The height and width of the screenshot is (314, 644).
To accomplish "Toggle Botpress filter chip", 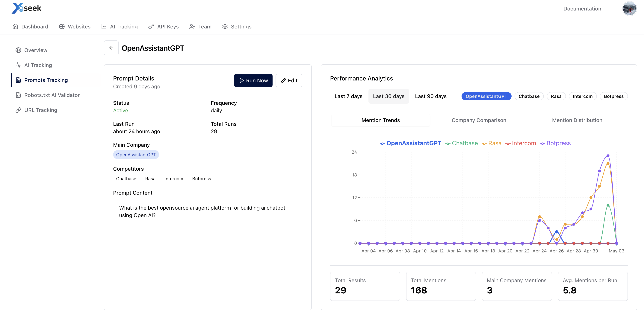I will pyautogui.click(x=614, y=96).
